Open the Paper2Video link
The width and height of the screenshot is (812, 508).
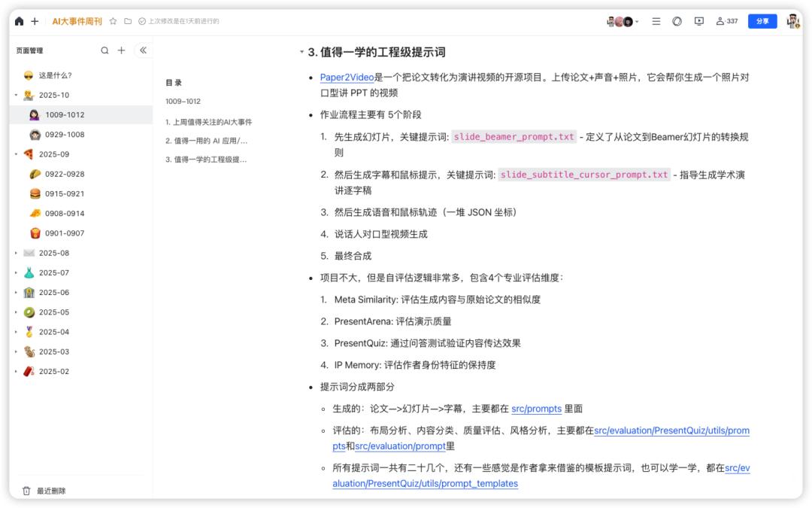point(347,78)
